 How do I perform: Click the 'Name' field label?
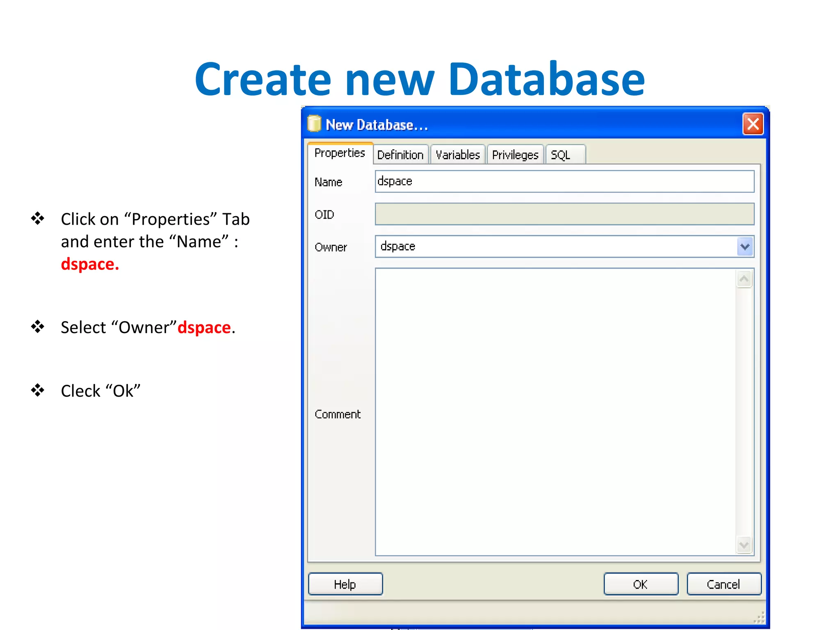[328, 182]
